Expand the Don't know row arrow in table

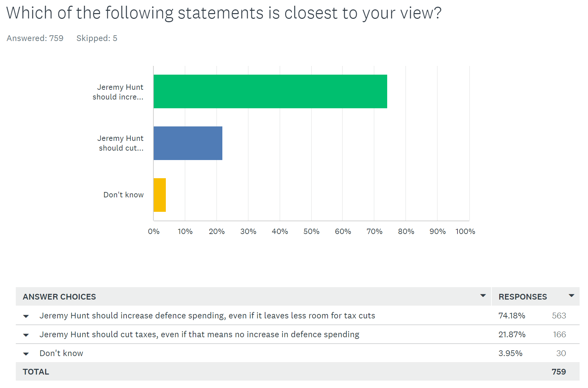coord(26,354)
